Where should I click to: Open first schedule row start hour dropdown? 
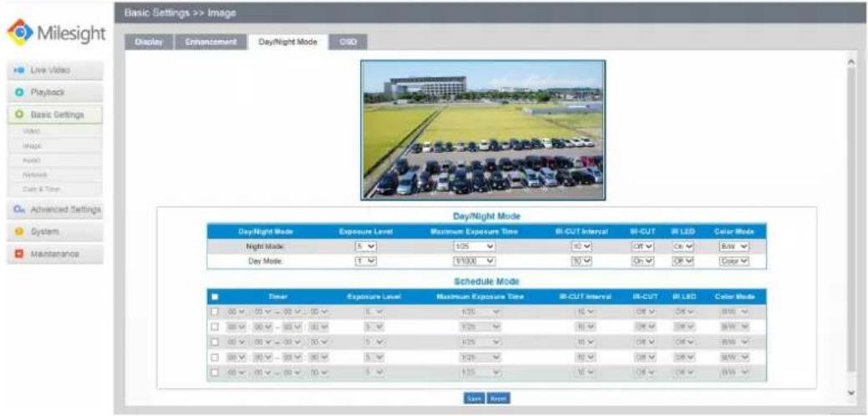coord(236,312)
